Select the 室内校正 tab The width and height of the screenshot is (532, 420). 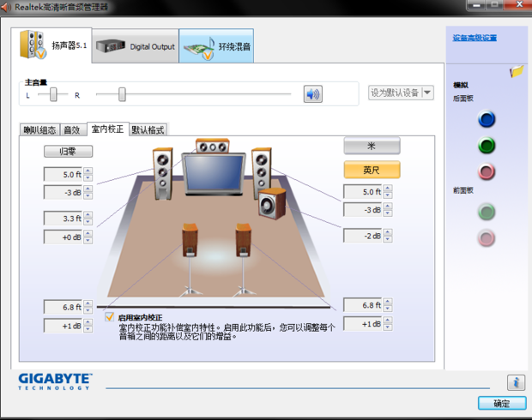pos(107,129)
